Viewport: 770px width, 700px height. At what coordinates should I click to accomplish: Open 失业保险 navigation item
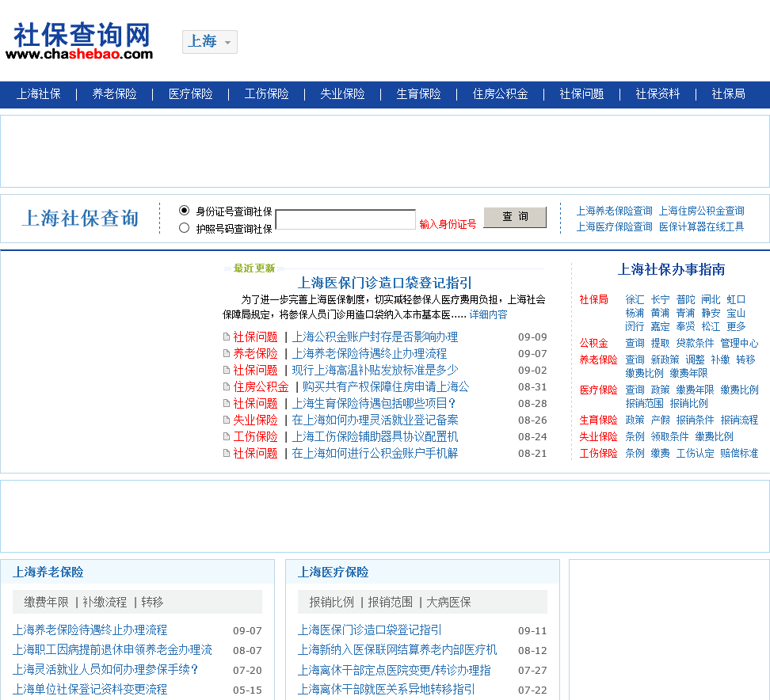click(x=343, y=94)
